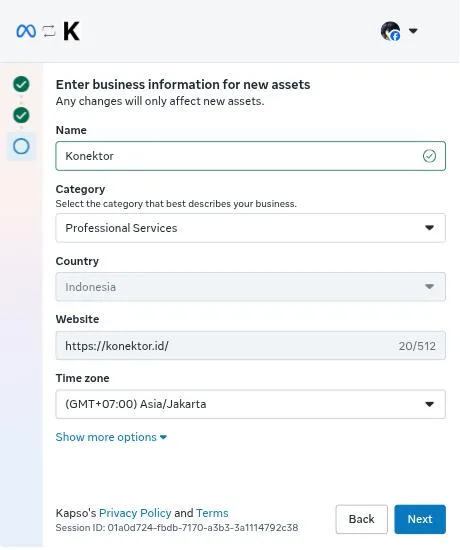Open the Facebook profile avatar
The width and height of the screenshot is (460, 550).
(x=391, y=31)
